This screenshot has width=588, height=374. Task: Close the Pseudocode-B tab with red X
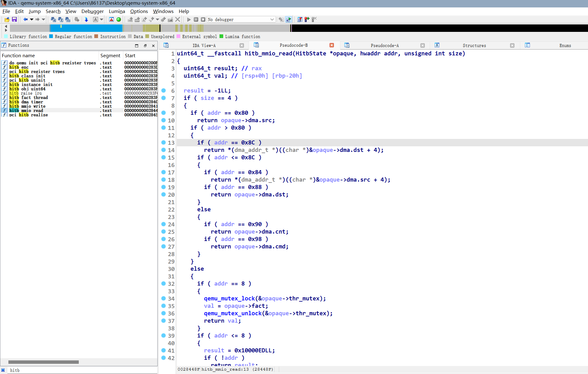coord(332,45)
